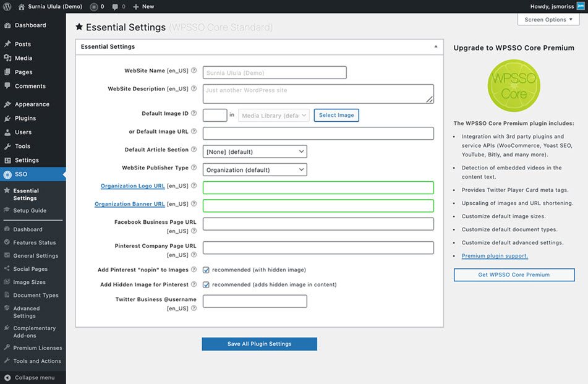
Task: Click the Dashboard gauge icon in sidebar
Action: [x=7, y=25]
